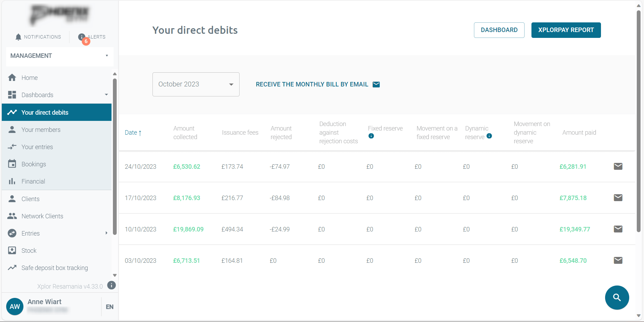Select the Safe deposit box tracking icon
The image size is (644, 322).
(x=12, y=268)
